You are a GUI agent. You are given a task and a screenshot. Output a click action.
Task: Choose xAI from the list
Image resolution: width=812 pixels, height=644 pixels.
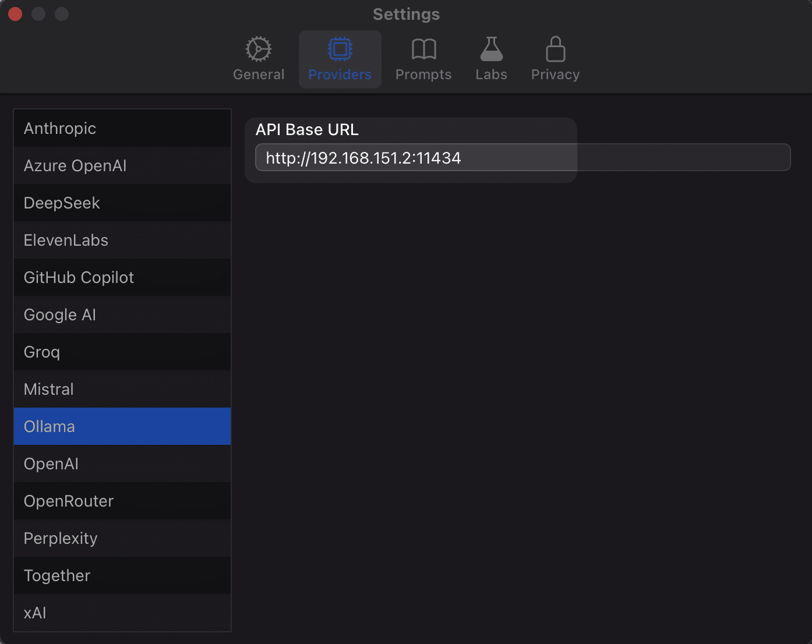coord(122,613)
